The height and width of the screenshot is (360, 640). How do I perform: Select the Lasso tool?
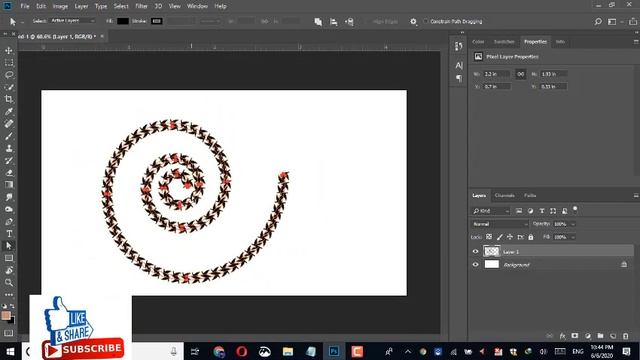(x=9, y=75)
